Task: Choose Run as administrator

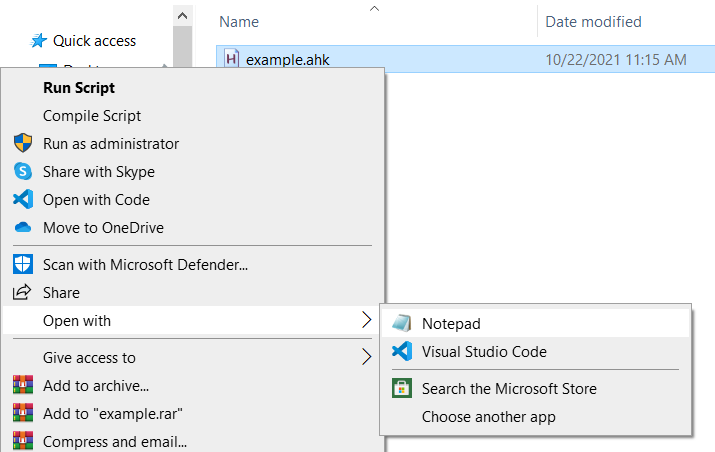Action: [111, 144]
